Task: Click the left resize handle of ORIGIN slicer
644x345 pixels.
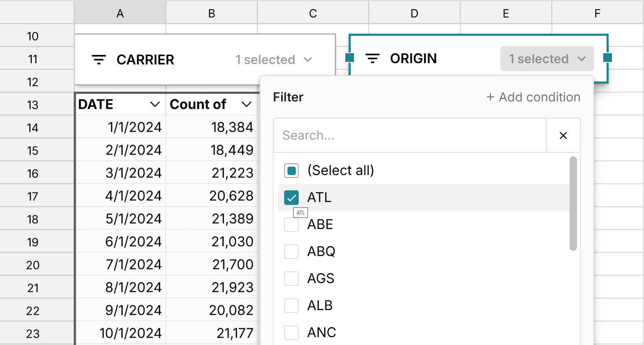Action: [350, 58]
